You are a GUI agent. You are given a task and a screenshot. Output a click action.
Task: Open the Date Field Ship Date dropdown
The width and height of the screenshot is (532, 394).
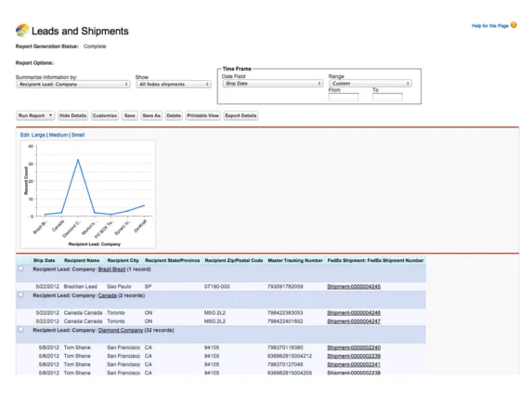coord(272,84)
